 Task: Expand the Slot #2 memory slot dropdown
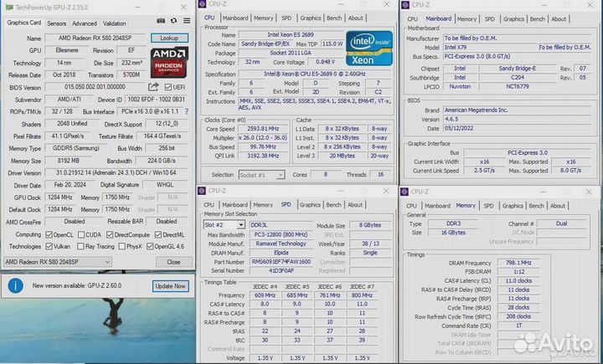click(x=226, y=224)
